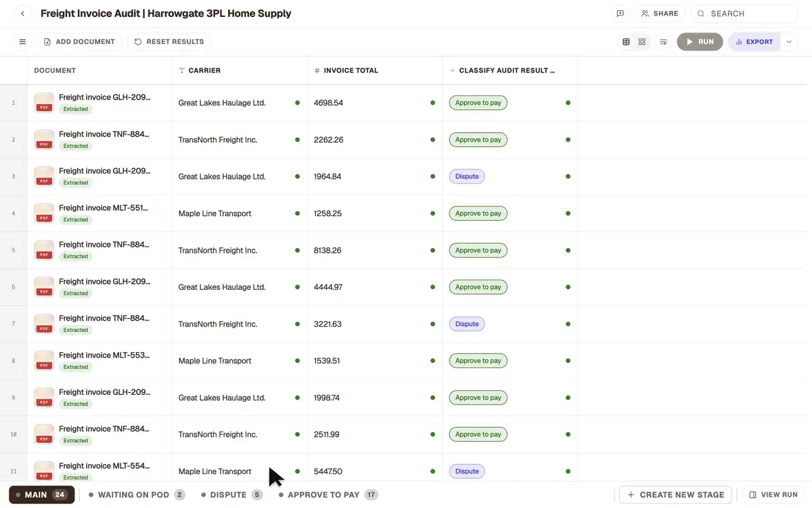Switch to table grid view
Image resolution: width=812 pixels, height=508 pixels.
(626, 42)
